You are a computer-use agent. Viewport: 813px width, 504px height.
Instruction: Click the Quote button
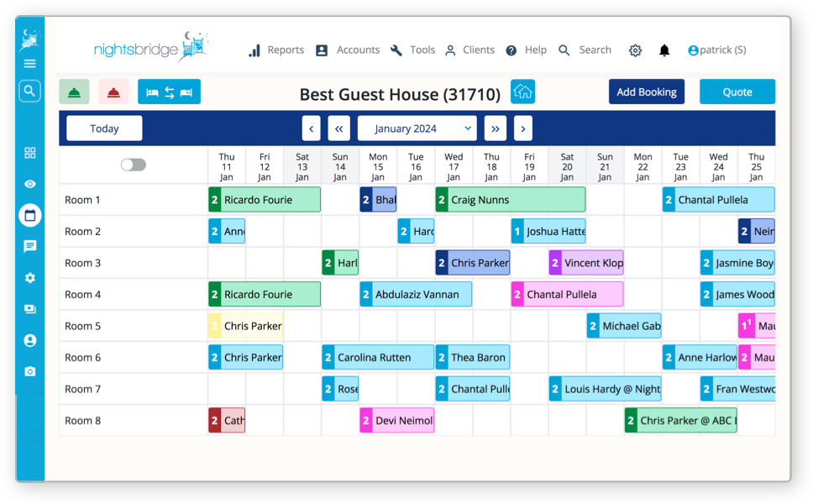[x=737, y=91]
